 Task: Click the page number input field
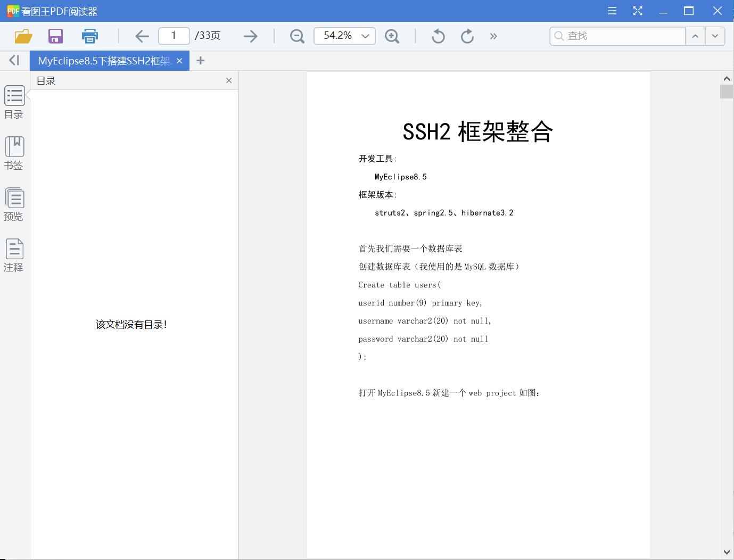(174, 36)
